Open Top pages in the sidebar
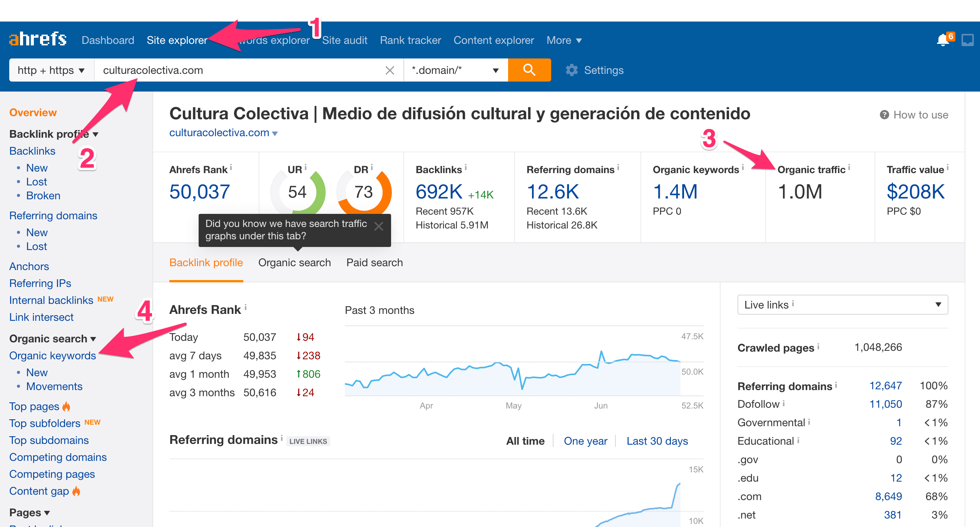The image size is (980, 527). point(34,406)
